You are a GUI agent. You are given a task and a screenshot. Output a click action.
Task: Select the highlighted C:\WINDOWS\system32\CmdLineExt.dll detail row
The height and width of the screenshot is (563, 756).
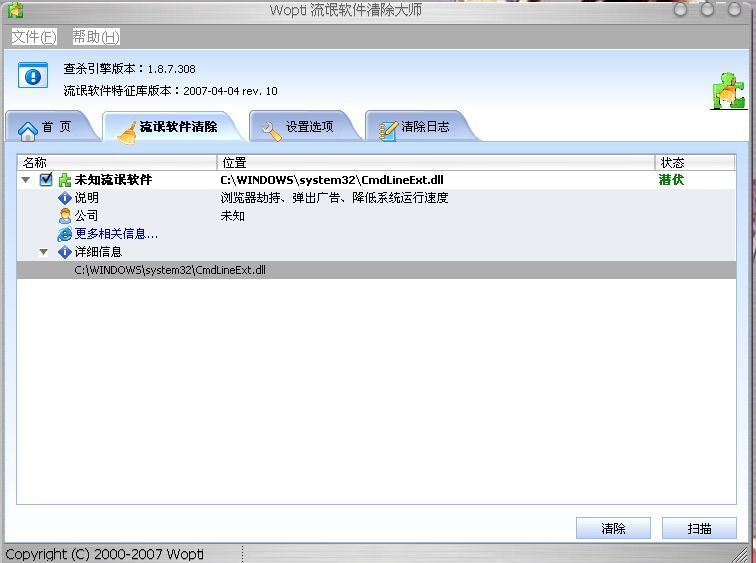[376, 270]
